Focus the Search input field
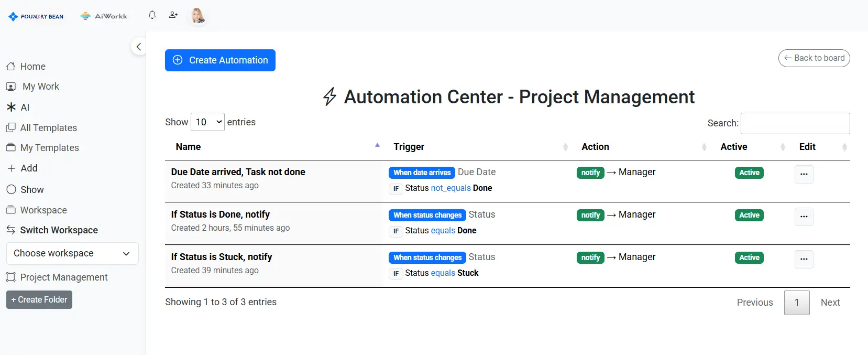Image resolution: width=868 pixels, height=355 pixels. [x=795, y=123]
